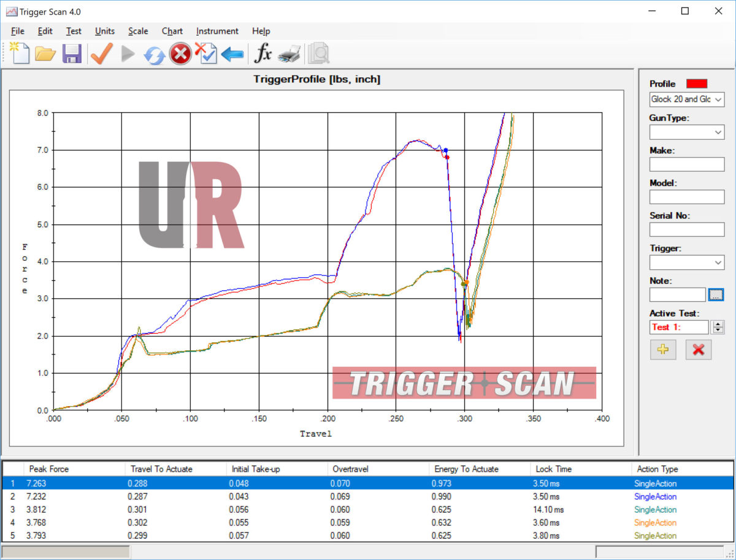Open the Instrument menu

[x=217, y=31]
